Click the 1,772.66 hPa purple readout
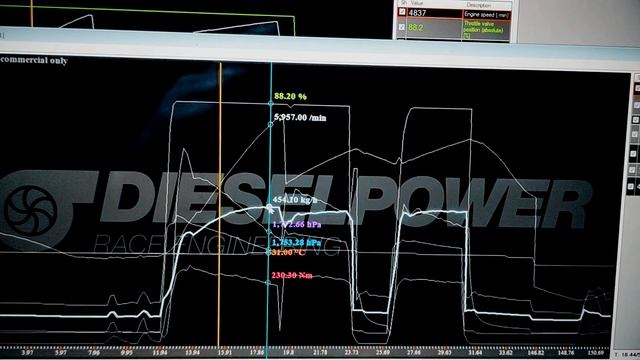Screen dimensions: 640x360 click(297, 224)
